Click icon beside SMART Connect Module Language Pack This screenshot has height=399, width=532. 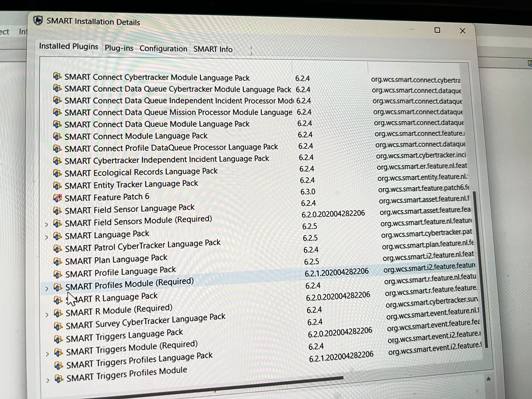[x=57, y=136]
